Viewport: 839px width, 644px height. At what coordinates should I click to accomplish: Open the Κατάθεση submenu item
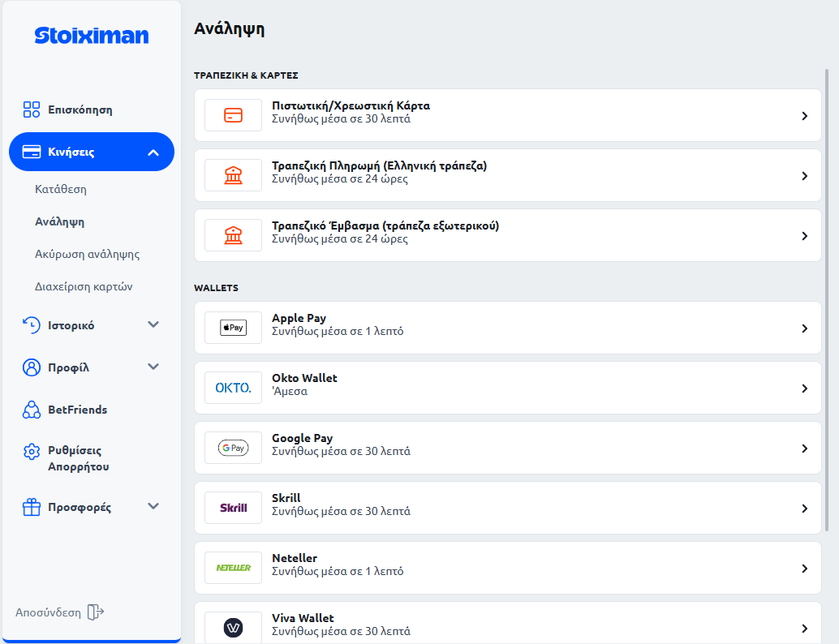(x=61, y=189)
